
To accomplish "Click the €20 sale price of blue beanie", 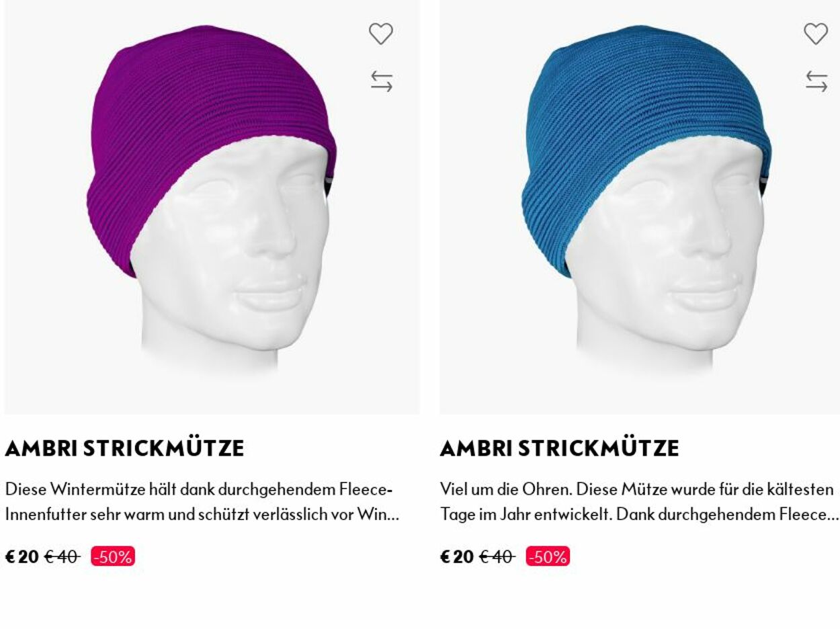I will click(457, 557).
